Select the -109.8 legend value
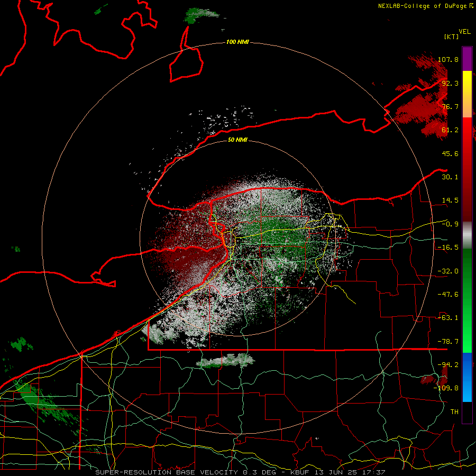The width and height of the screenshot is (476, 476). tap(446, 388)
